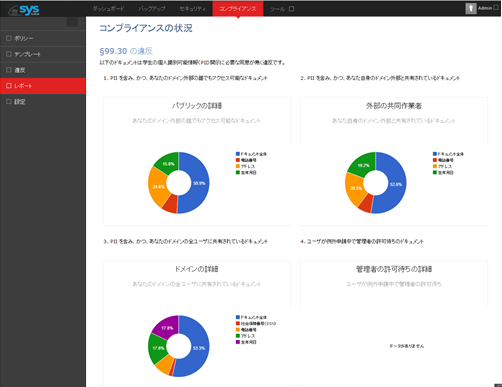Click blue ドキュメント全体 swatch in 外部 legend

tap(435, 154)
